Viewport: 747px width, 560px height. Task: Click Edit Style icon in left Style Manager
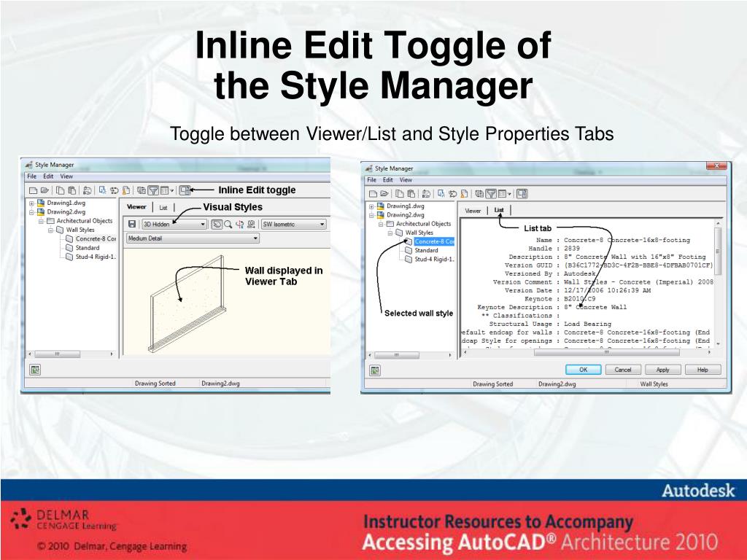pos(88,190)
